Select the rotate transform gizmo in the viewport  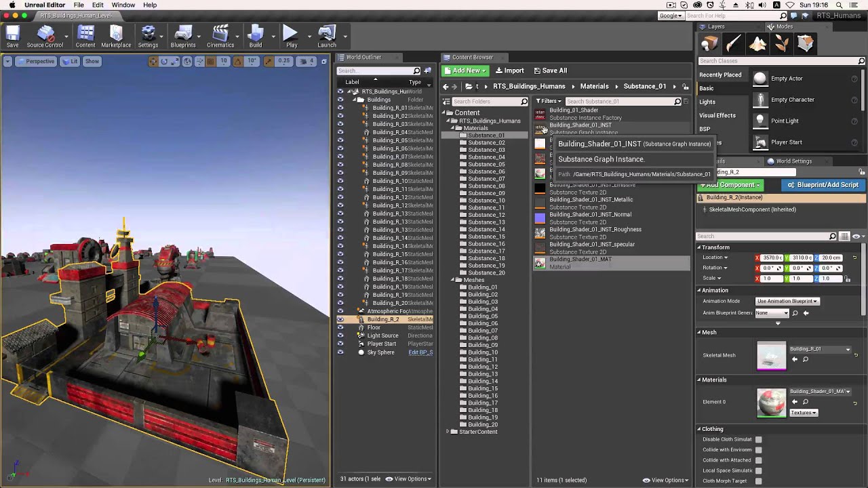tap(163, 62)
